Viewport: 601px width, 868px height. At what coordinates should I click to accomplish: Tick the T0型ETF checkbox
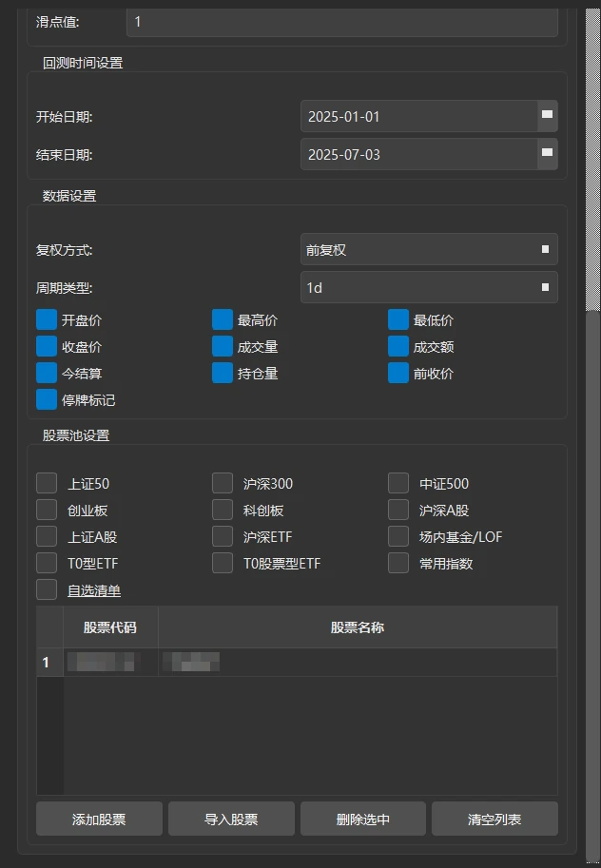[x=47, y=564]
